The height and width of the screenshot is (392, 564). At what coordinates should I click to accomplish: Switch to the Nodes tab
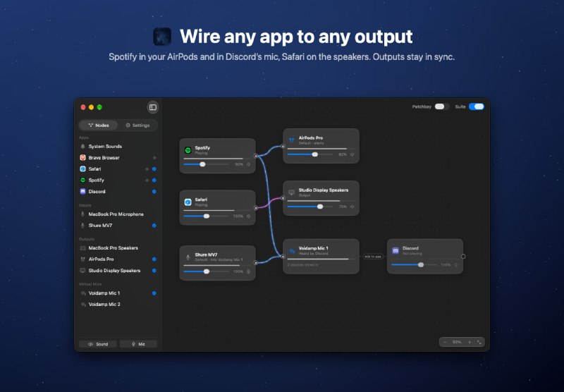(99, 125)
